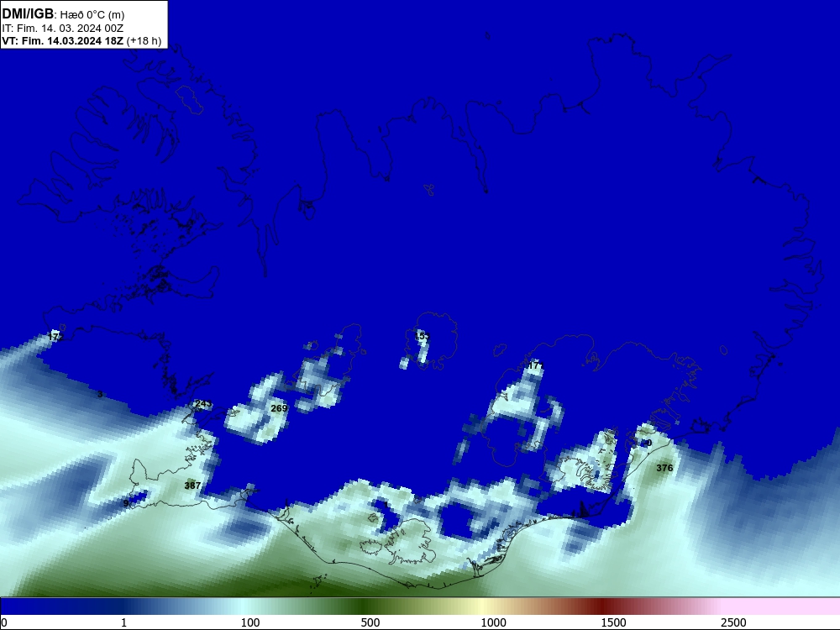Click the '0' label at legend start
The image size is (840, 630).
click(x=4, y=622)
